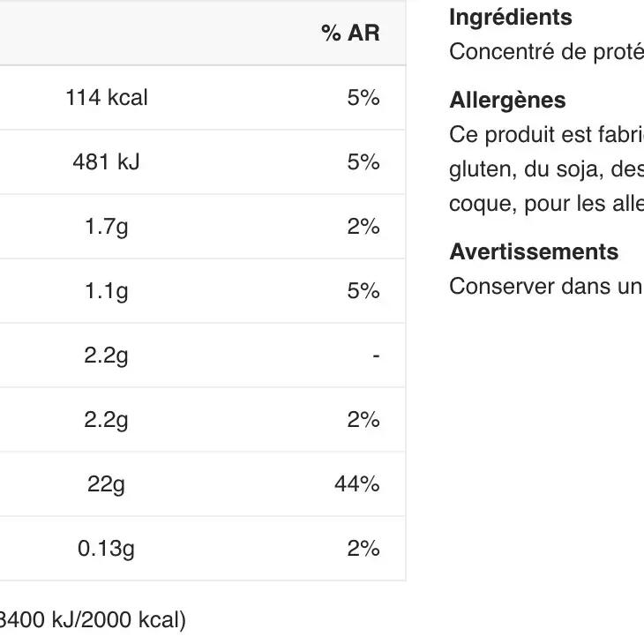Viewport: 644px width, 644px height.
Task: Click the 'Concentré de proté' ingredient text
Action: pos(545,52)
